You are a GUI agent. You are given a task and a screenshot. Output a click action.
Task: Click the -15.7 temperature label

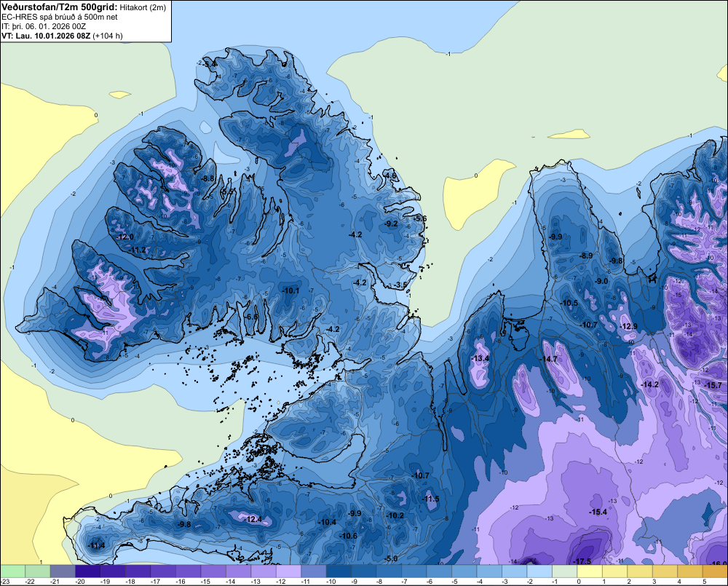point(713,385)
